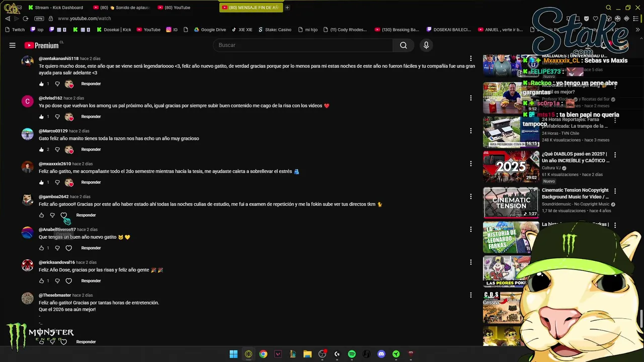Image resolution: width=644 pixels, height=362 pixels.
Task: Open menu for the 2025 Cultura VJ video
Action: [x=615, y=155]
